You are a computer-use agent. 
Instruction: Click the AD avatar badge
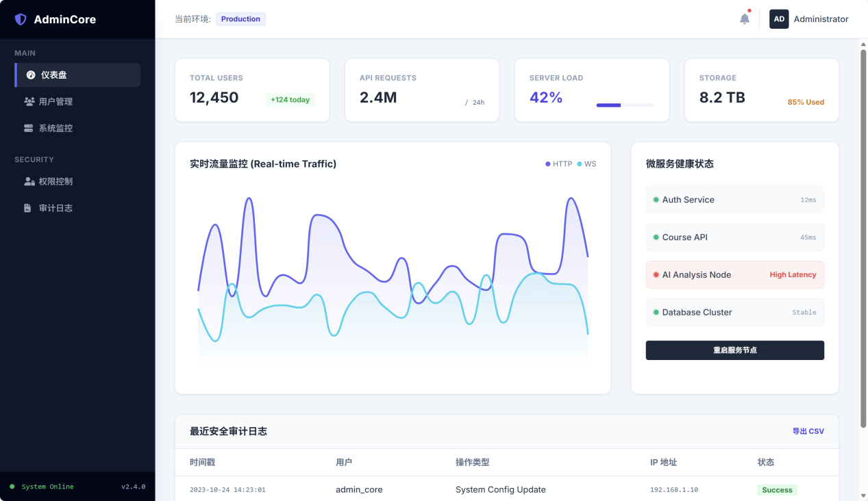779,19
